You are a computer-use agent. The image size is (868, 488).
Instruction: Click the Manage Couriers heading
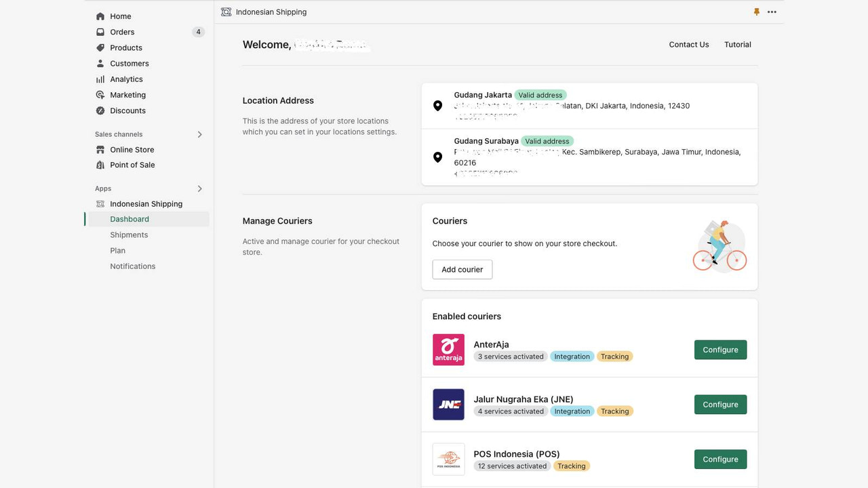(x=277, y=221)
